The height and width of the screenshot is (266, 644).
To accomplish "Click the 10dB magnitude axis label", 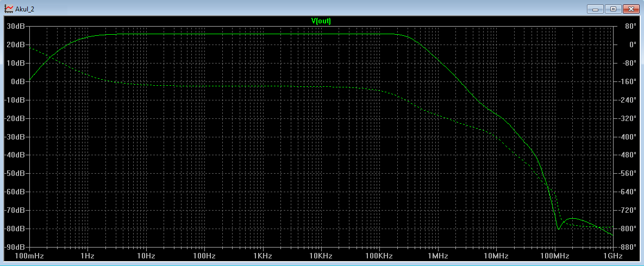I will (x=16, y=63).
